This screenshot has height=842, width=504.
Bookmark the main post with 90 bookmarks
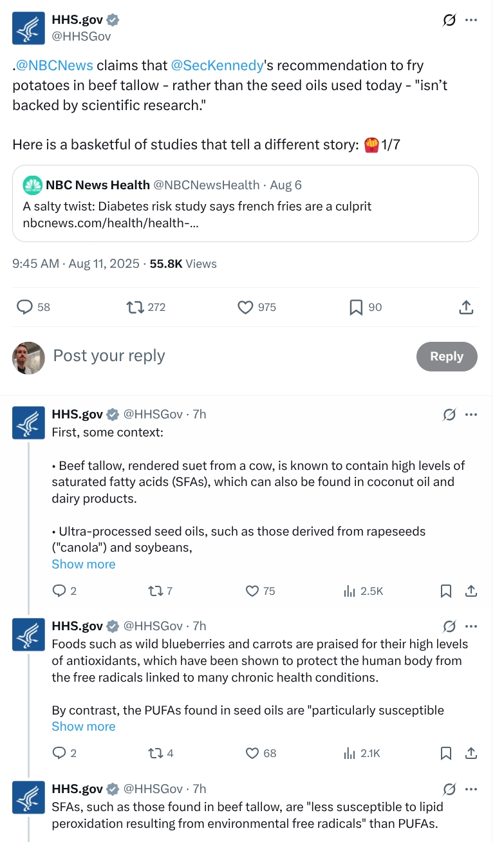[x=356, y=308]
